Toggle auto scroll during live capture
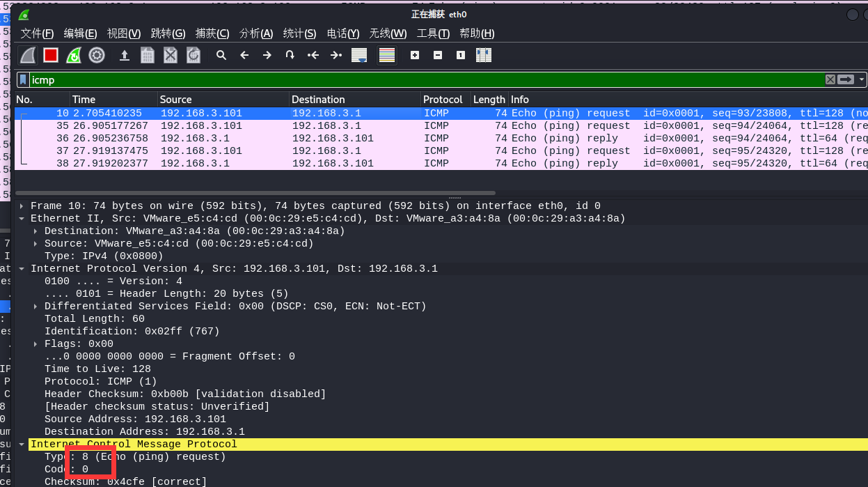The image size is (868, 487). [x=359, y=55]
